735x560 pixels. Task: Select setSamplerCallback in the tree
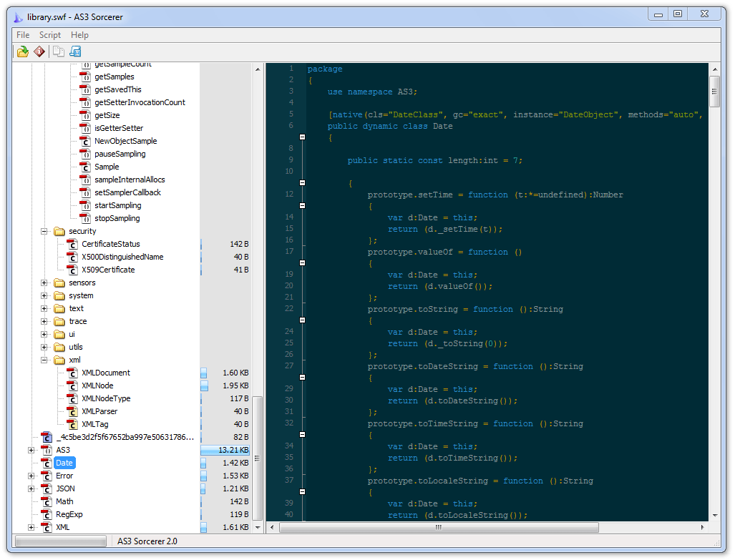pos(127,192)
